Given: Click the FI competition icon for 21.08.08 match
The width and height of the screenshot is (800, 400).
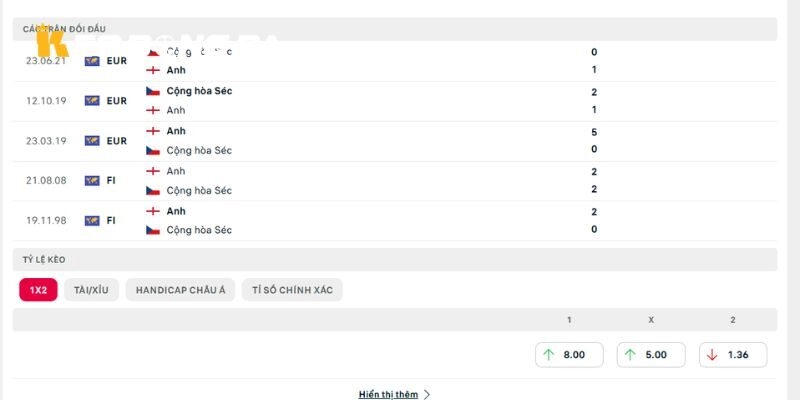Looking at the screenshot, I should pyautogui.click(x=92, y=181).
